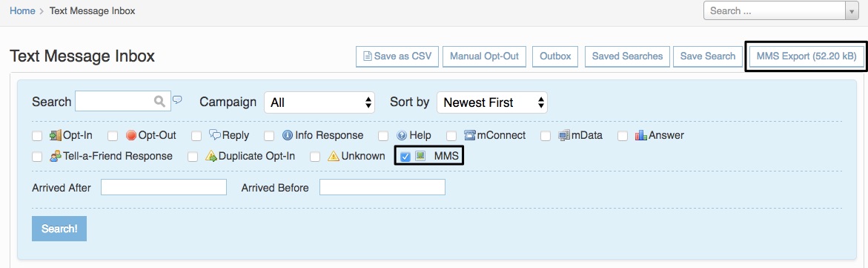This screenshot has width=868, height=268.
Task: Click the Opt-In door icon
Action: pos(56,135)
